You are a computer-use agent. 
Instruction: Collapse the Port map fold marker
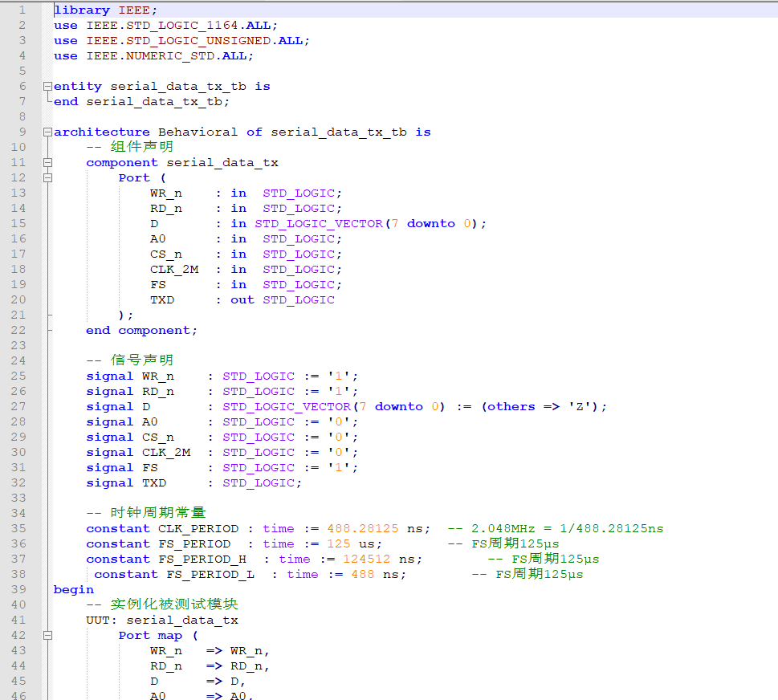coord(48,636)
